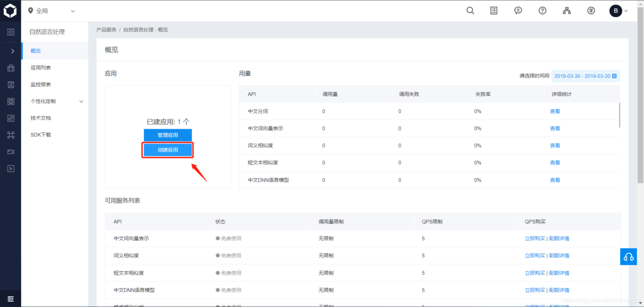Click 配额详情 for 词义相似度
644x307 pixels.
[559, 256]
